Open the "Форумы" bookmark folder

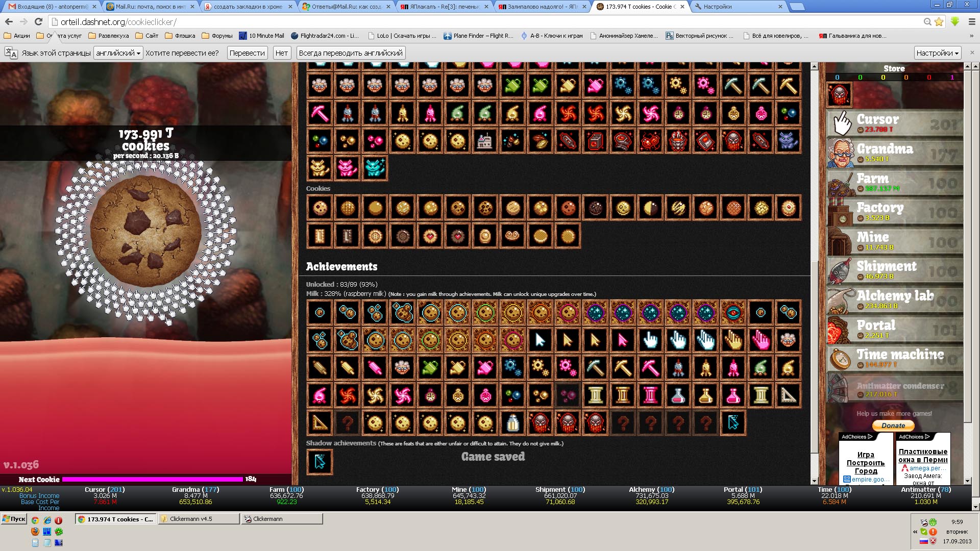217,36
